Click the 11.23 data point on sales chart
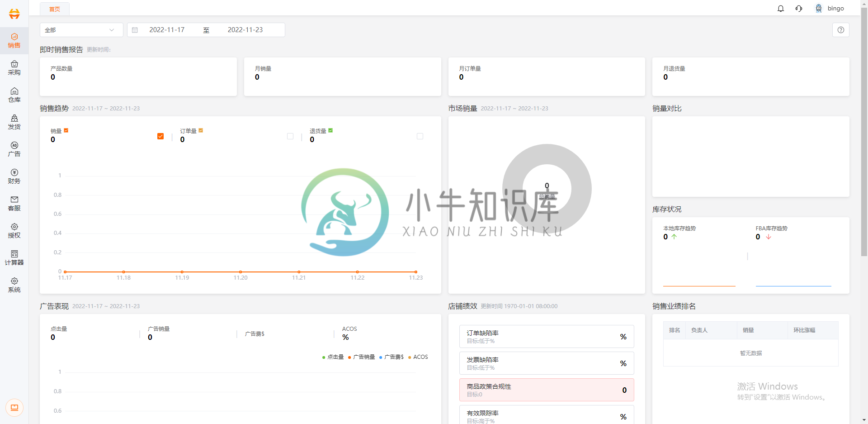The width and height of the screenshot is (868, 424). tap(416, 272)
